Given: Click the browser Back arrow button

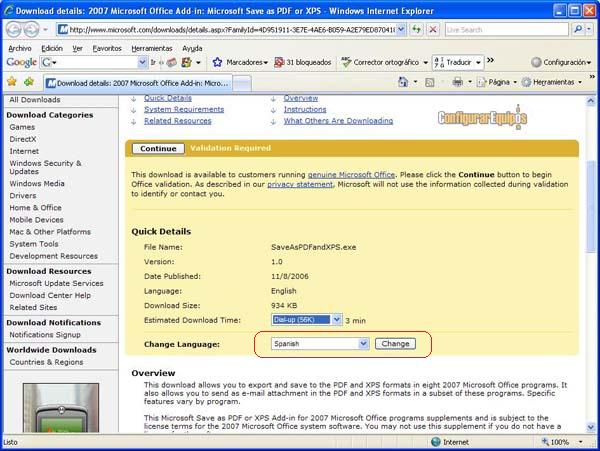Looking at the screenshot, I should (x=14, y=29).
